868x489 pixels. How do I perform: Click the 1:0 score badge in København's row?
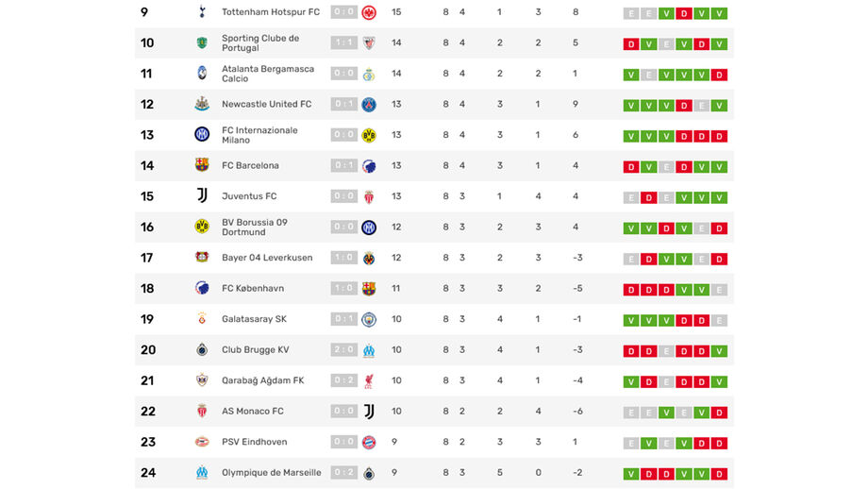coord(343,289)
